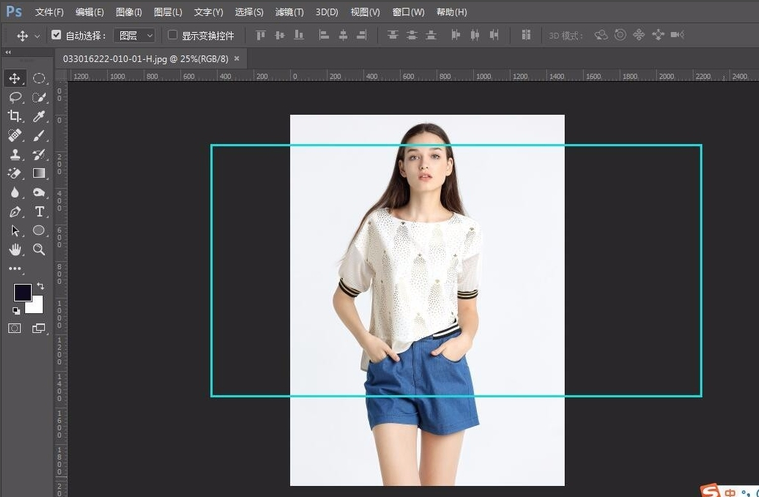Select the Hand tool

[15, 249]
